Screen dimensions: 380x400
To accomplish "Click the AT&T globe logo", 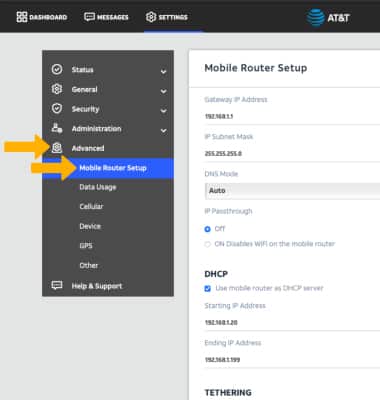I will (315, 17).
